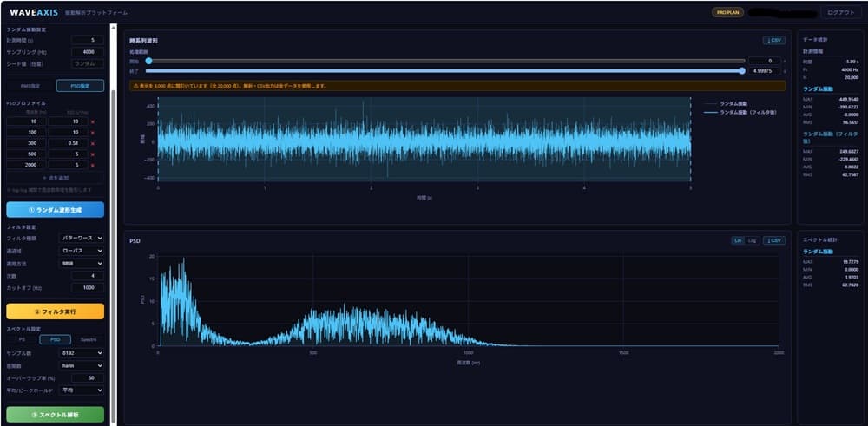
Task: Click the カットオフ (Hz) input showing 1000
Action: (88, 288)
